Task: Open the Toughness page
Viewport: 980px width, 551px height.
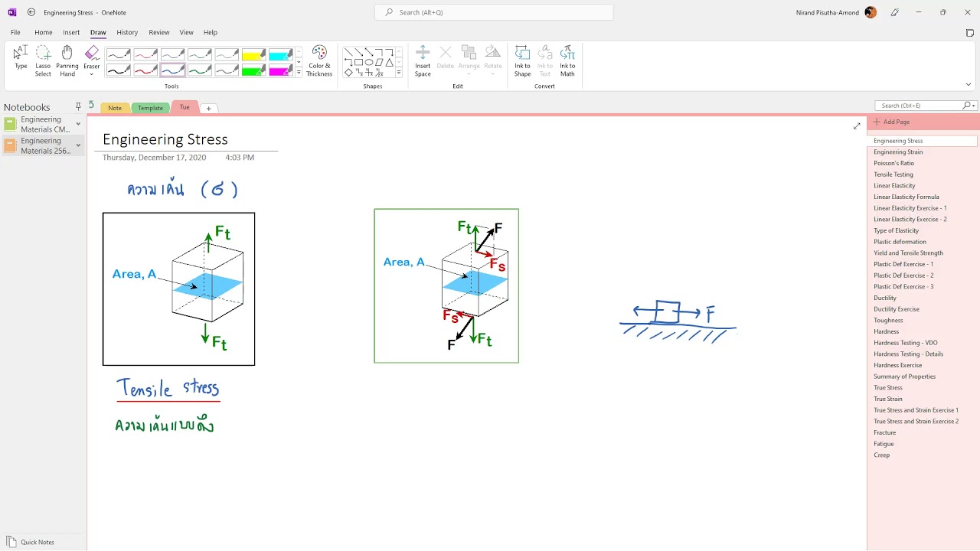Action: point(888,320)
